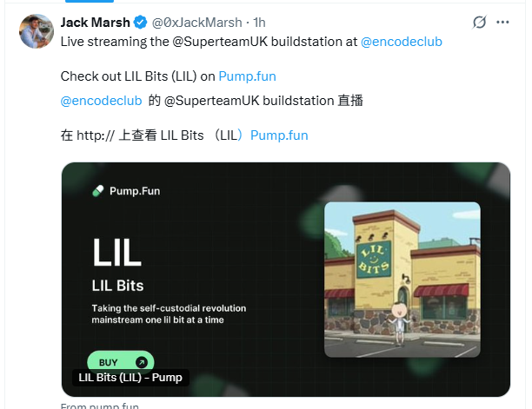Click the blue verified badge beside Jack Marsh

point(140,23)
